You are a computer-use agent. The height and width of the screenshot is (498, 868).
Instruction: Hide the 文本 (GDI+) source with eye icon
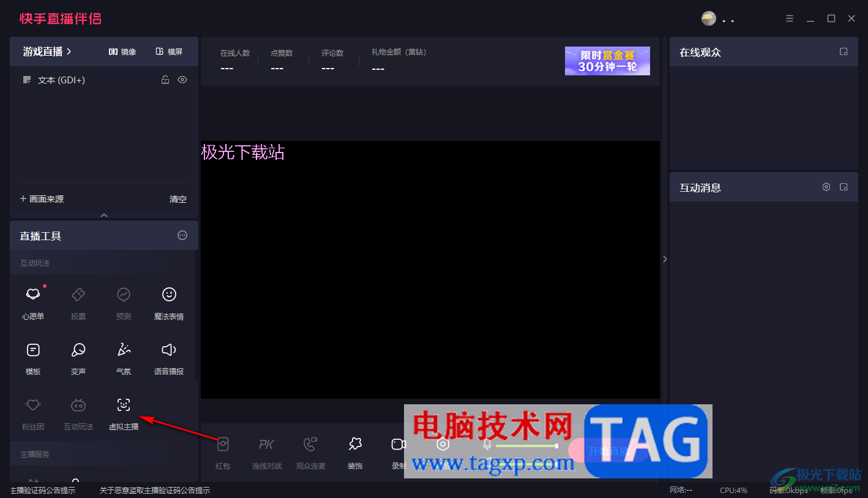click(182, 80)
